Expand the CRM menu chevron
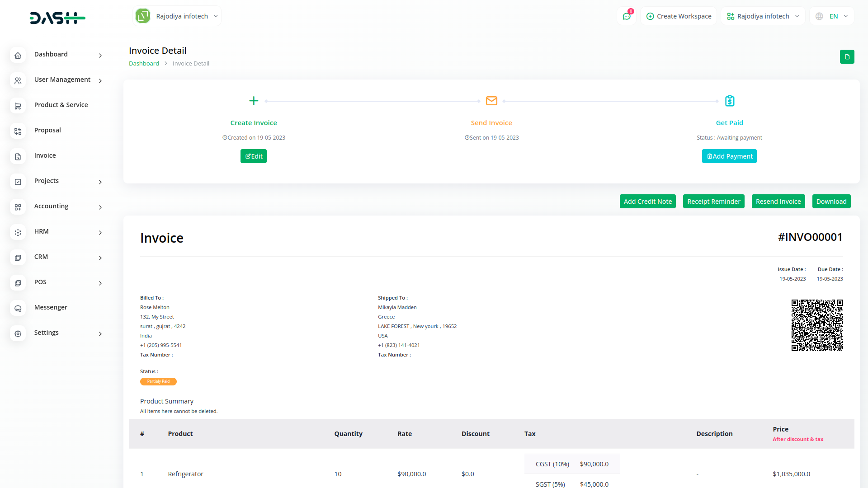The height and width of the screenshot is (488, 868). click(100, 258)
